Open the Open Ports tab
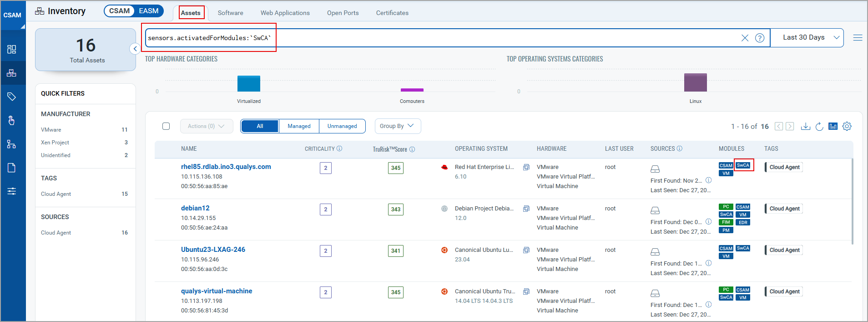 [343, 13]
